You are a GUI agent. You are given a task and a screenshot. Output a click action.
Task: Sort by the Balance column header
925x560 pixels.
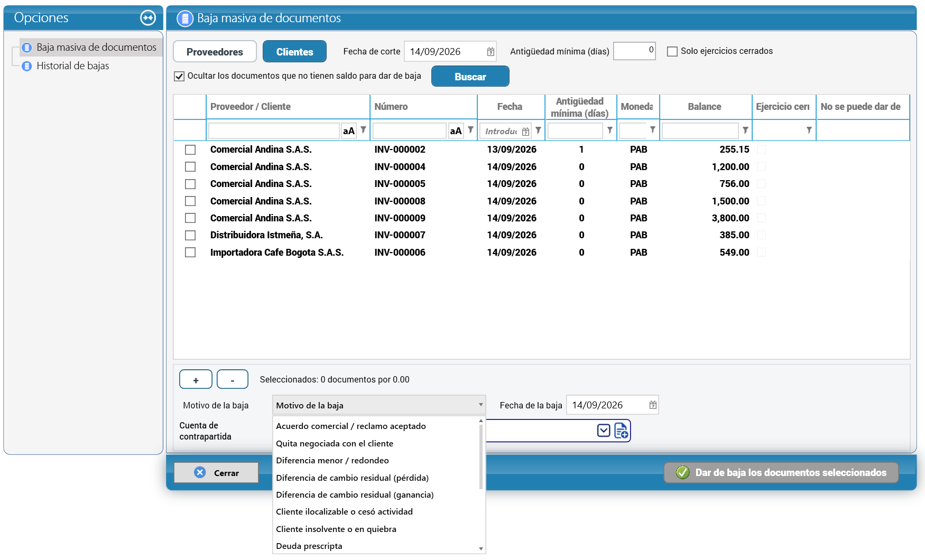(x=705, y=107)
